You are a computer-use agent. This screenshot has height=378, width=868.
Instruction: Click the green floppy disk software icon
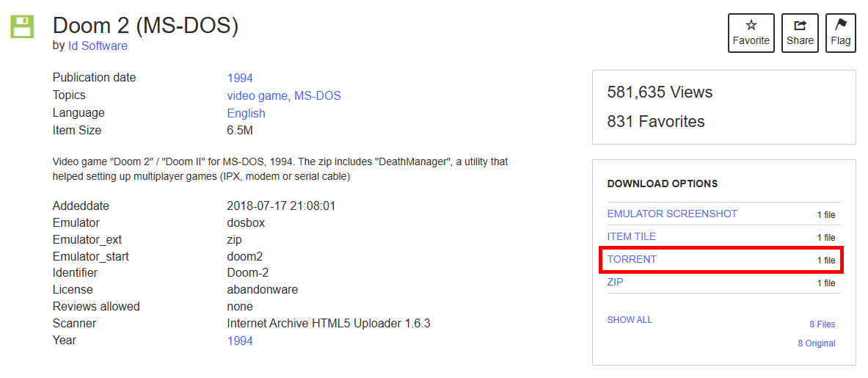(x=22, y=26)
